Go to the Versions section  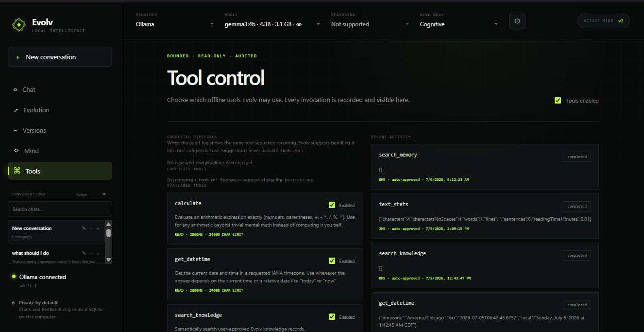click(x=60, y=130)
